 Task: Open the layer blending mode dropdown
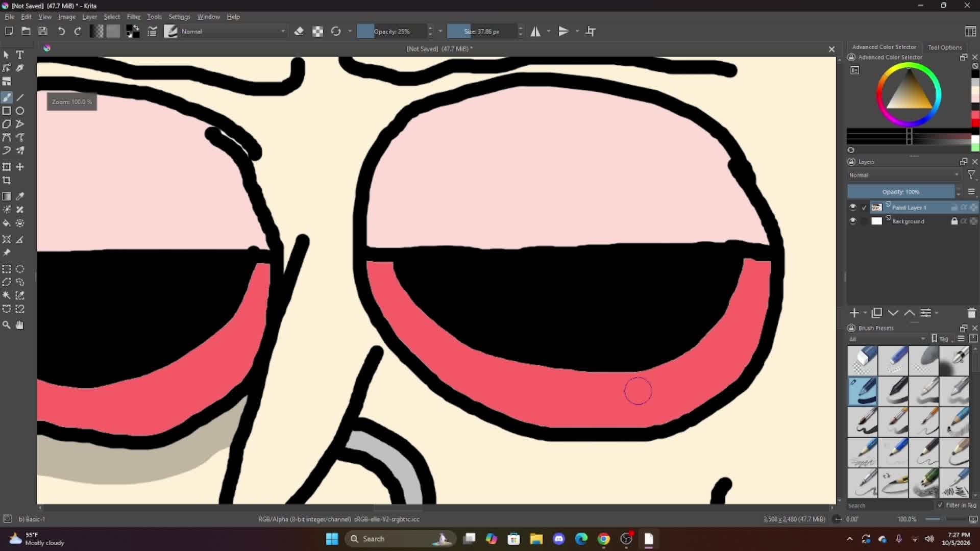tap(904, 175)
